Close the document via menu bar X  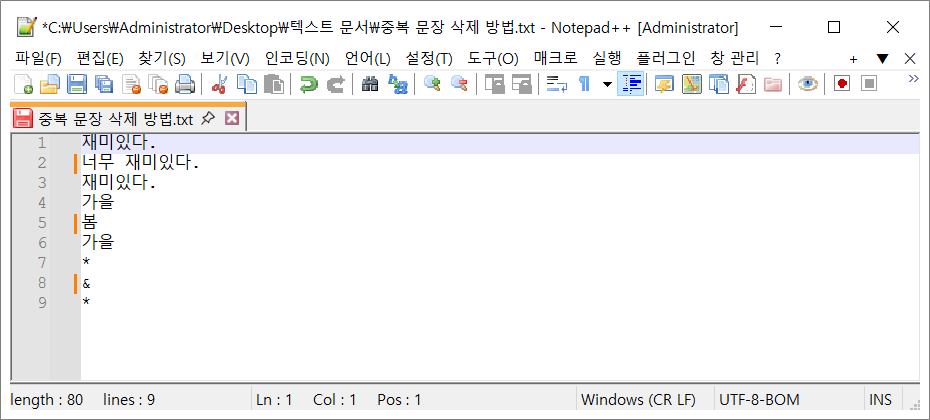910,58
